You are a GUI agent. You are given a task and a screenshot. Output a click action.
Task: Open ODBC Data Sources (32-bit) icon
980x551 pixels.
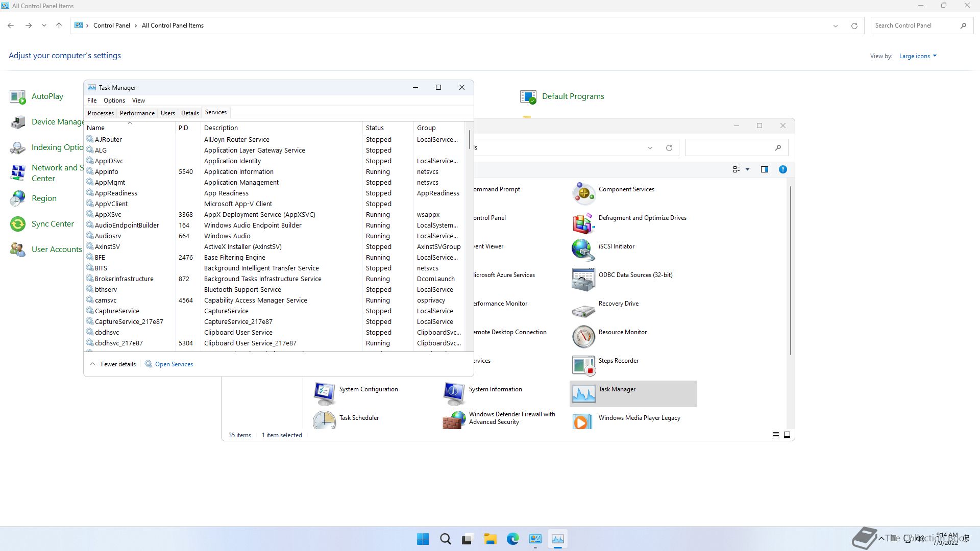[583, 279]
